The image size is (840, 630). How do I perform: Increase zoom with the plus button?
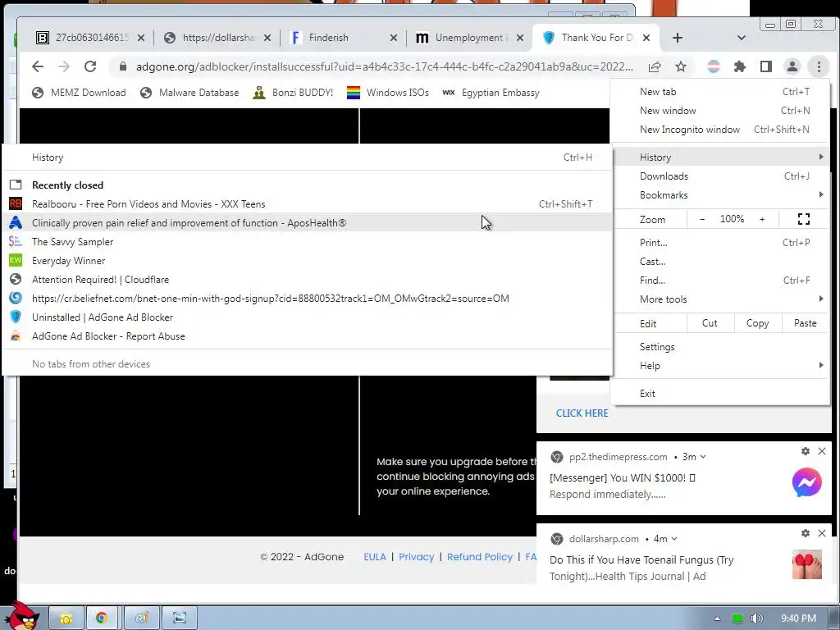click(762, 219)
